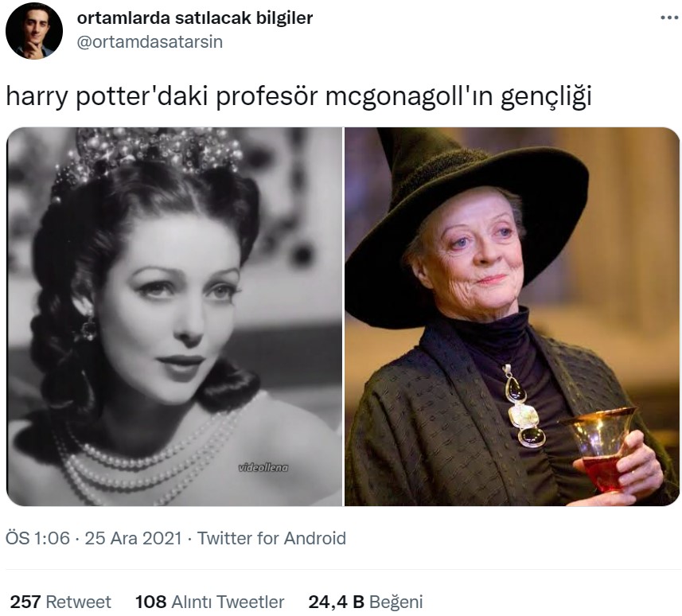The height and width of the screenshot is (616, 682).
Task: Click the 108 quote tweets count number
Action: pos(150,602)
